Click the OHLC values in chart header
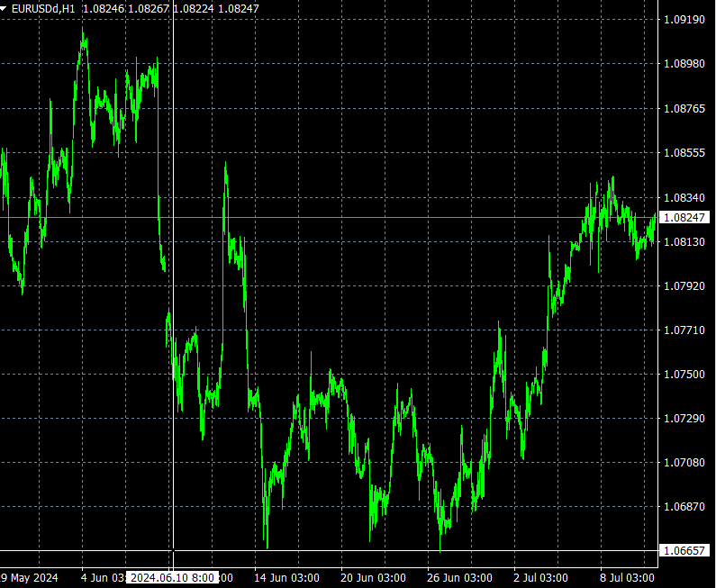The image size is (716, 588). tap(170, 8)
